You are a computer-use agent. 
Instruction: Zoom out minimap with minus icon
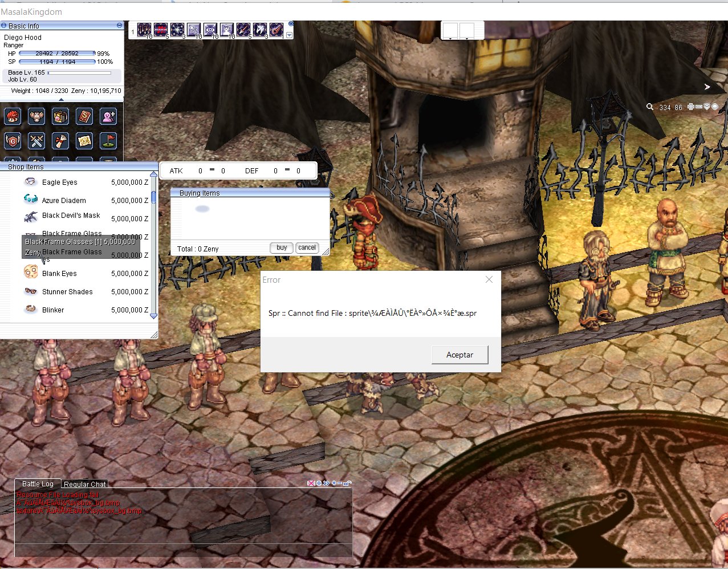(699, 107)
